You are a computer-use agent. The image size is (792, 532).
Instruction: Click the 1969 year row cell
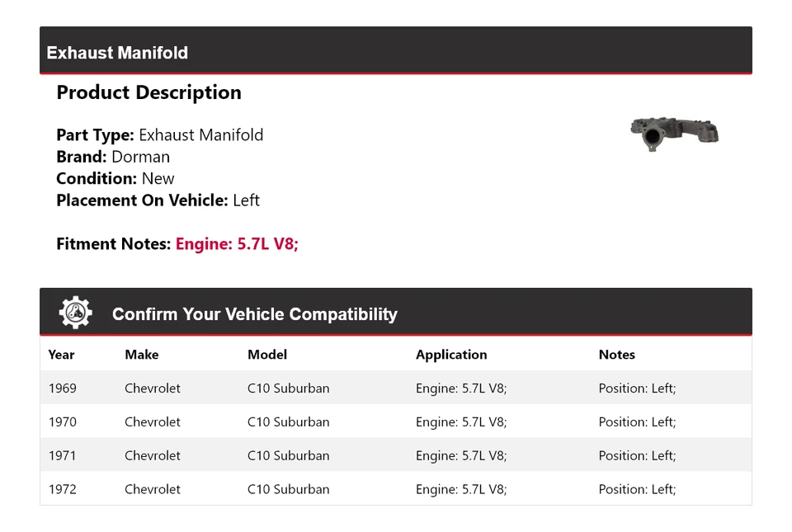63,388
